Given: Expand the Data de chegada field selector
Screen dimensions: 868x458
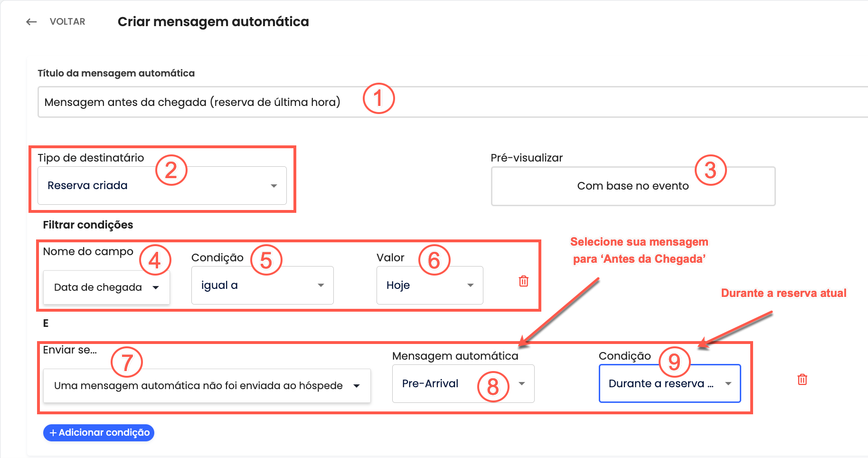Looking at the screenshot, I should [106, 287].
